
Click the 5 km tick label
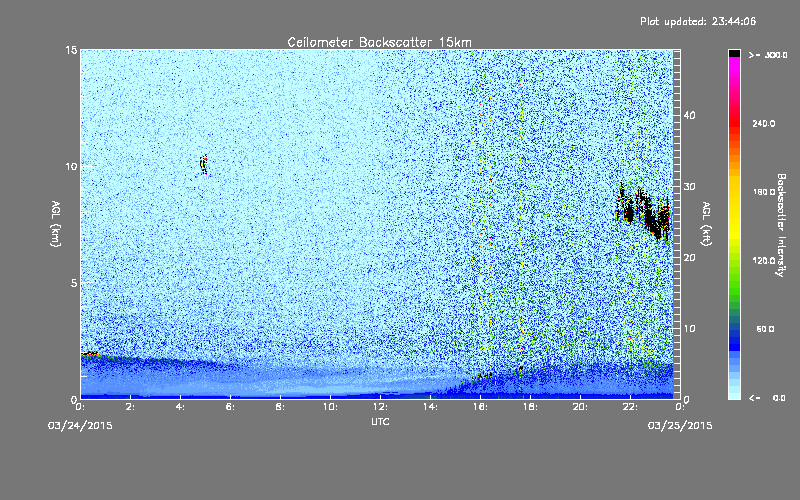74,283
